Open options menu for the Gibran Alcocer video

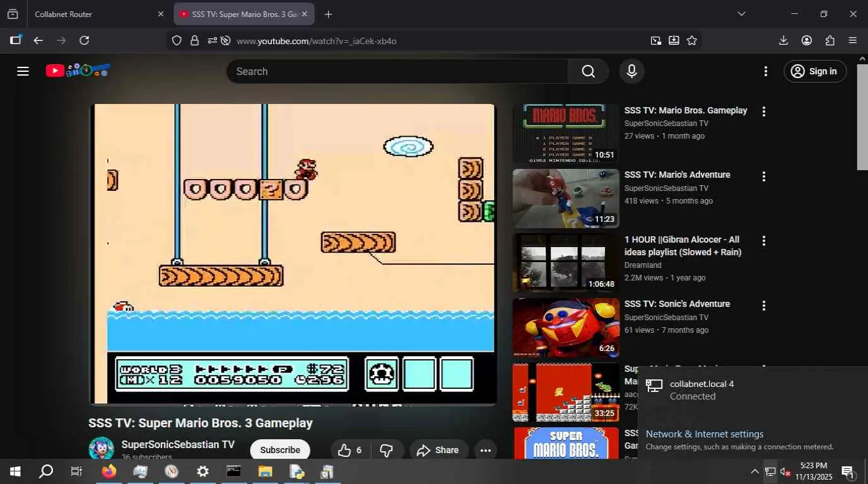tap(764, 241)
